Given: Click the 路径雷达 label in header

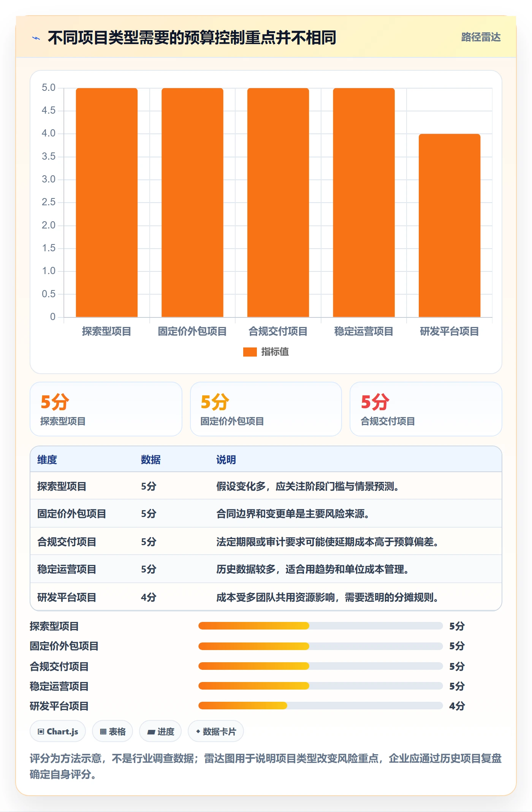Looking at the screenshot, I should [481, 37].
